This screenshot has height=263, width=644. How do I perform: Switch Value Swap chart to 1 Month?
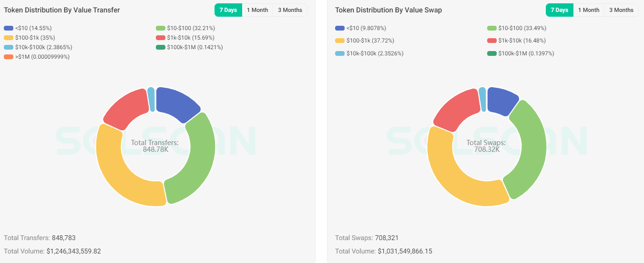point(589,10)
